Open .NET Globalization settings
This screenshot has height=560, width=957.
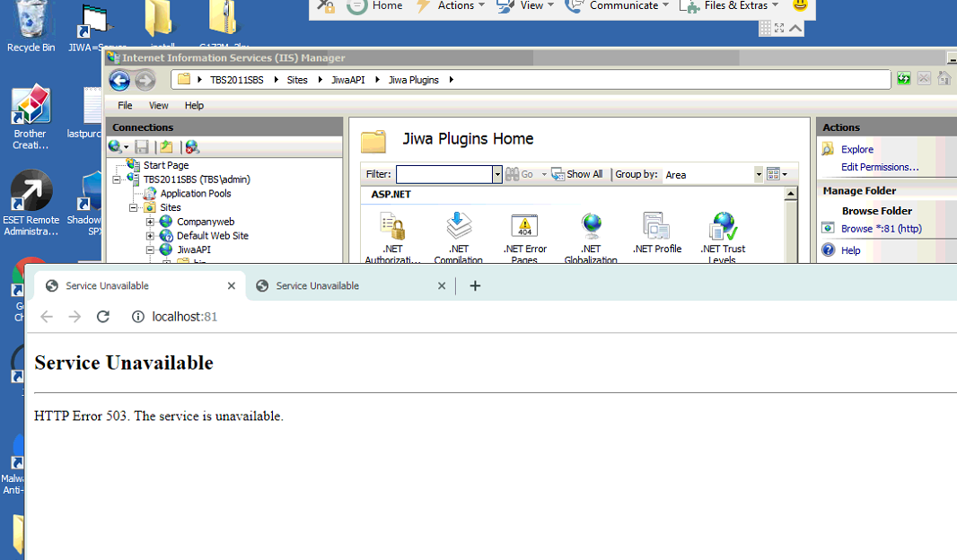coord(591,228)
